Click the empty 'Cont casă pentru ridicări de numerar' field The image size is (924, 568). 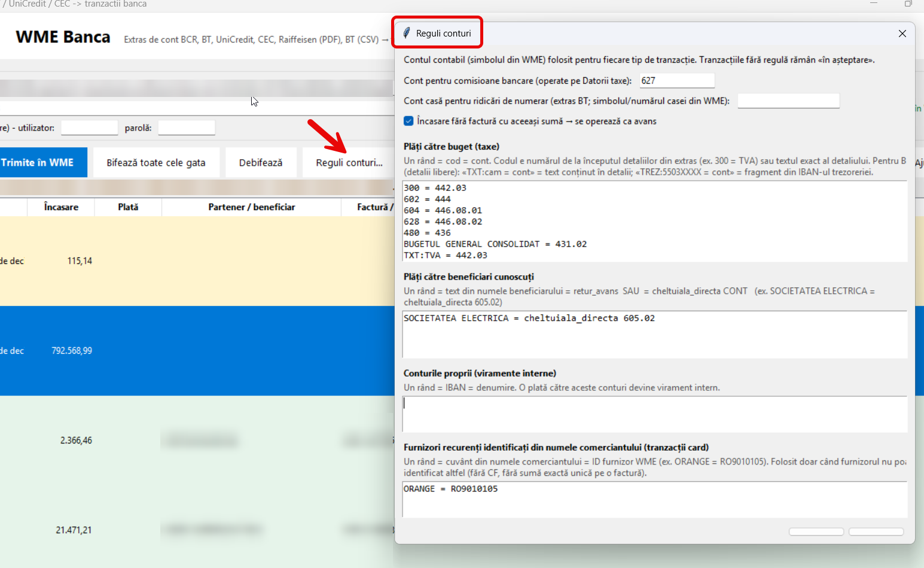coord(788,101)
